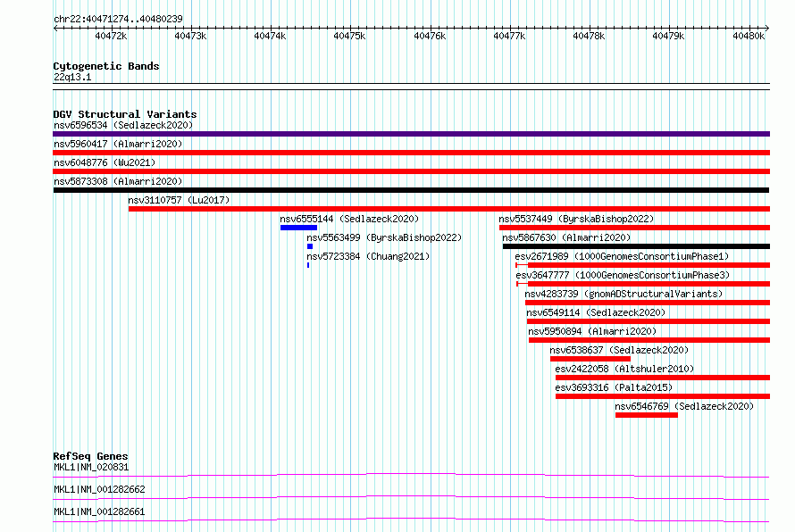Viewport: 795px width, 532px height.
Task: Click the MKL1|NM_001282662 transcript line
Action: pyautogui.click(x=411, y=497)
